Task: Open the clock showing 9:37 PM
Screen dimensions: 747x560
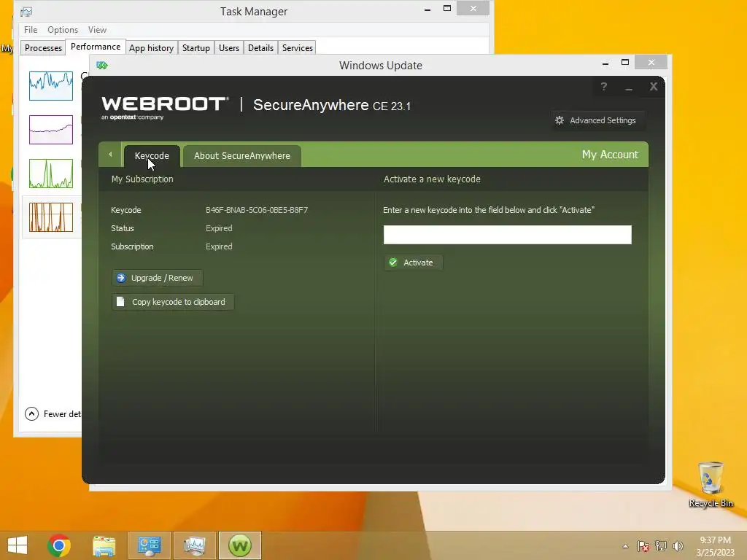Action: [x=715, y=546]
